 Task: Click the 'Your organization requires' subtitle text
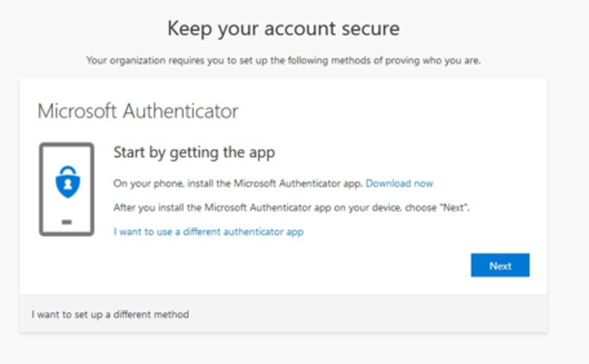tap(283, 60)
